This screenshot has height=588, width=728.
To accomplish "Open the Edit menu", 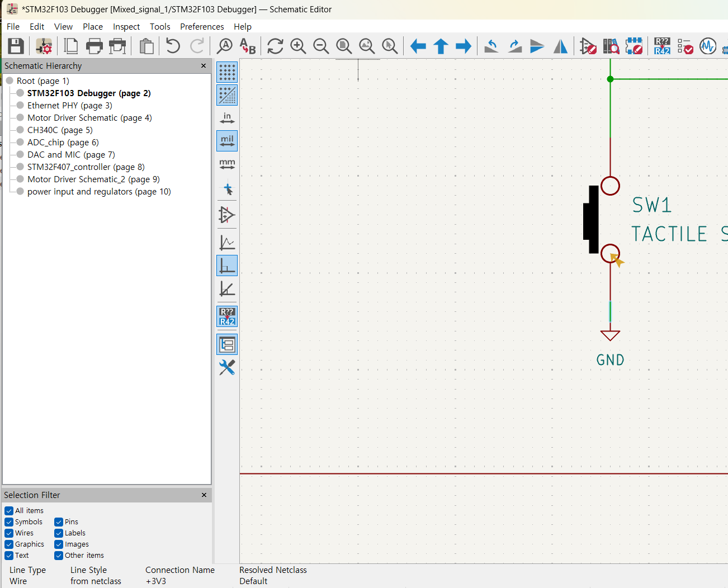I will [37, 26].
